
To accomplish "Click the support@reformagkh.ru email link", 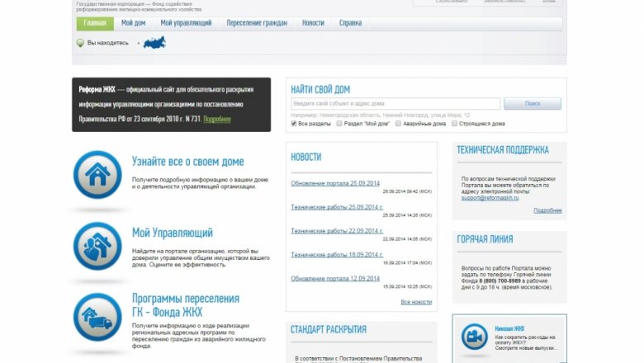I will pyautogui.click(x=490, y=198).
